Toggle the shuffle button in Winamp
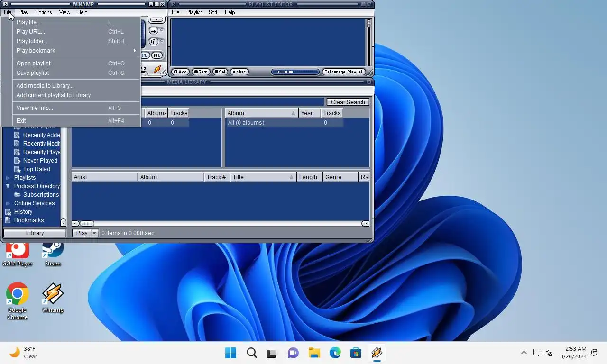607x364 pixels. [x=154, y=43]
